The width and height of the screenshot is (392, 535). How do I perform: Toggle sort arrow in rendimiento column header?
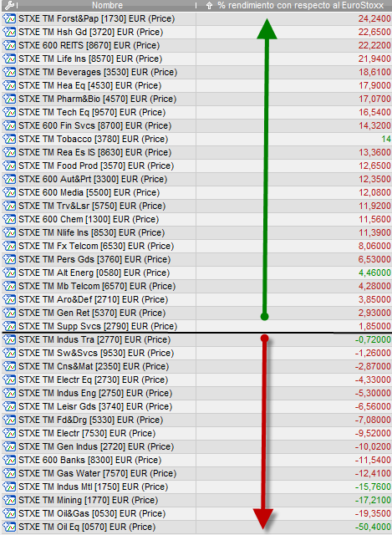tap(210, 6)
